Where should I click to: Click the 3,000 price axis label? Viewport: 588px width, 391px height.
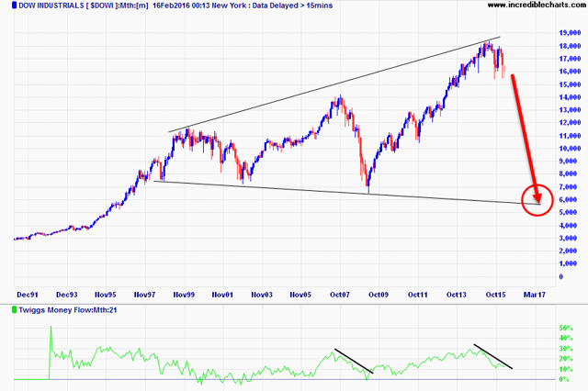tap(568, 239)
